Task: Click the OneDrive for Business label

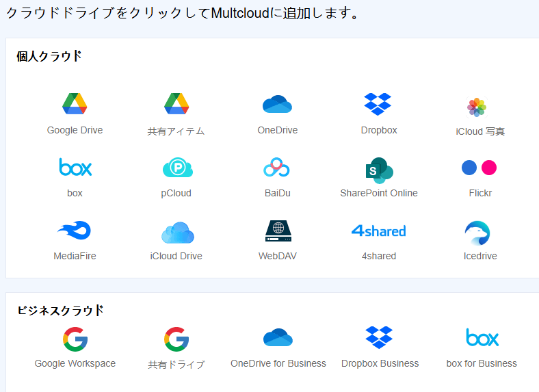Action: (278, 363)
